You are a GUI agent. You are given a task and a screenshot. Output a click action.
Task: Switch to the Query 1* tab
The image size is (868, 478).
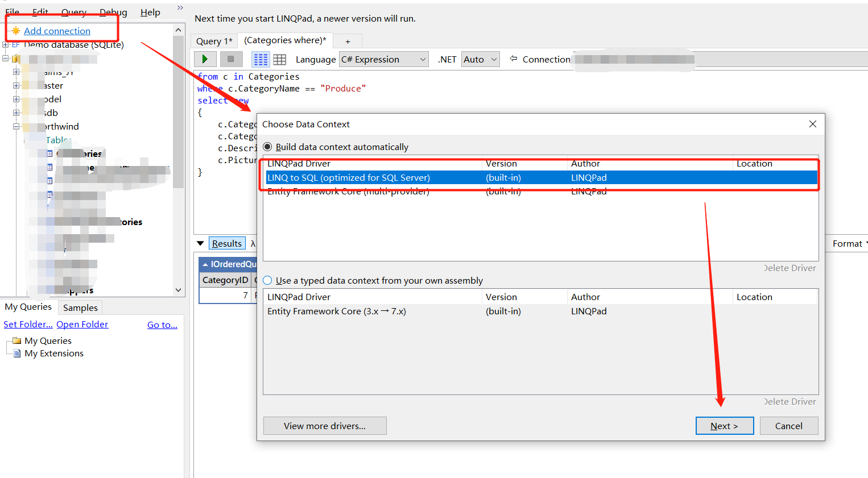pos(214,41)
